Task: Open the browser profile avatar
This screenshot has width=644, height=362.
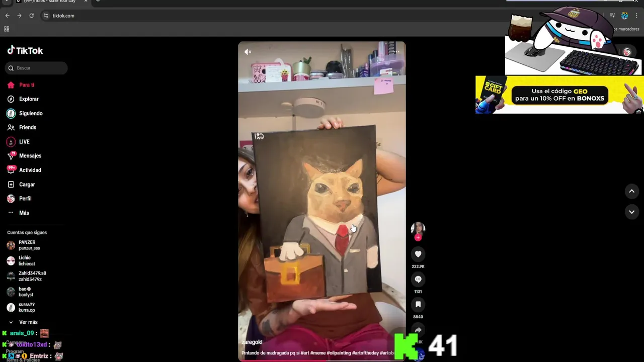Action: (x=624, y=16)
